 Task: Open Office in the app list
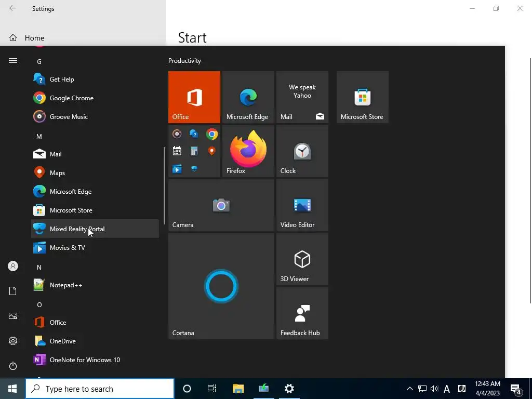[x=95, y=322]
